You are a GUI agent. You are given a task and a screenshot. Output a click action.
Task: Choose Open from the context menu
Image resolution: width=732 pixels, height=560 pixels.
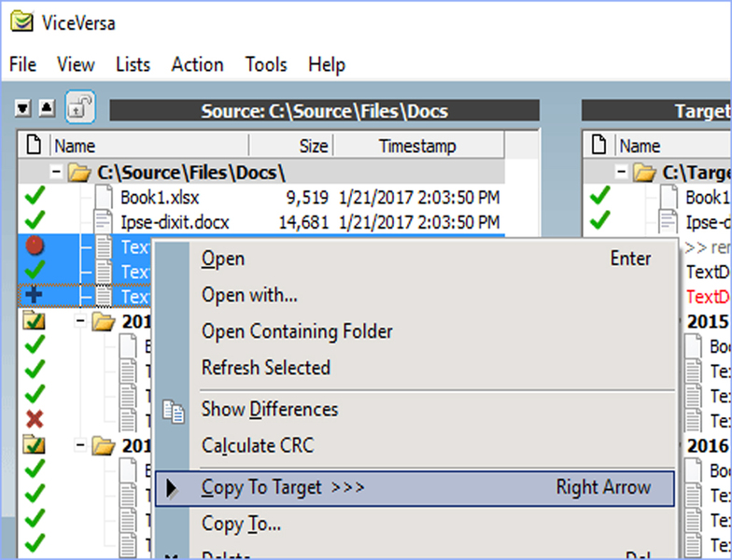415,259
